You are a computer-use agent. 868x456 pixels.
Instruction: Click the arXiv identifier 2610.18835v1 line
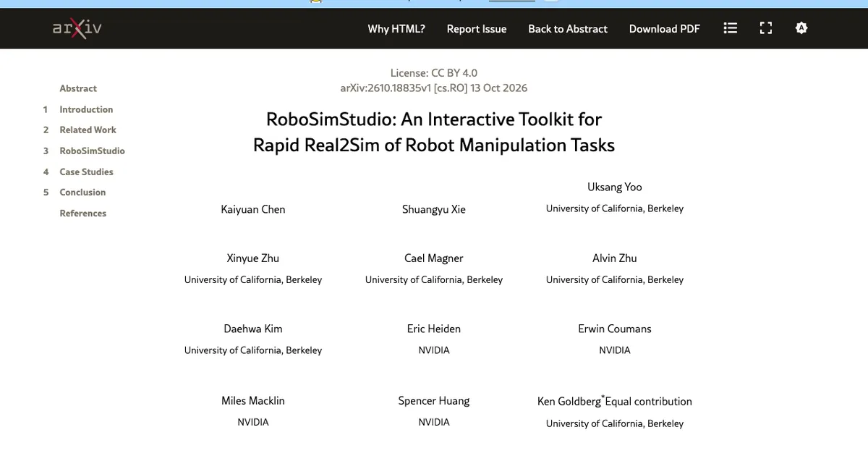434,88
